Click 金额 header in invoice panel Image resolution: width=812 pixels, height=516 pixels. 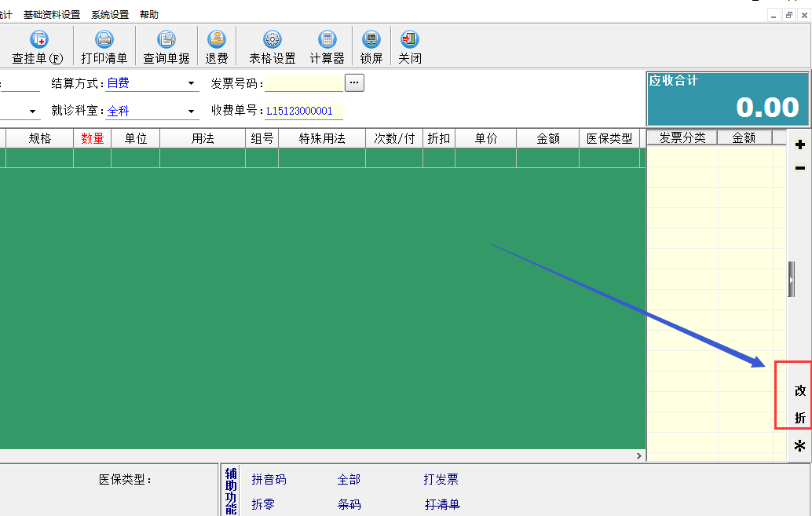744,137
